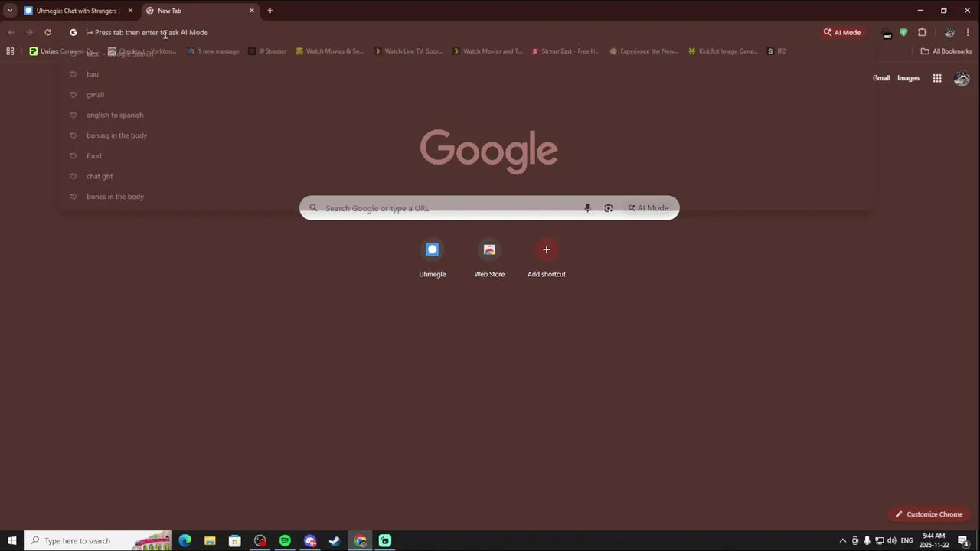Reload the current page
The height and width of the screenshot is (551, 980).
[x=47, y=32]
